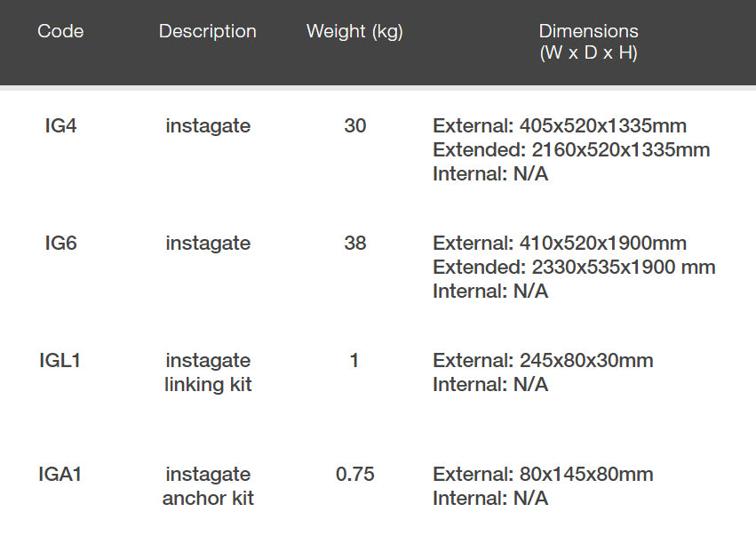Click the External 245x80x30mm dimension text
Screen dimensions: 756x552
click(x=543, y=361)
